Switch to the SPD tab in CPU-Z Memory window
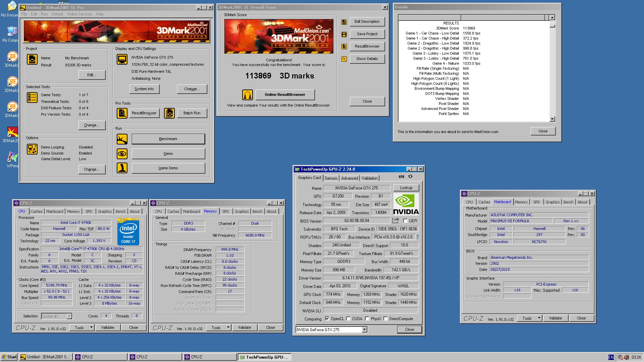The height and width of the screenshot is (362, 644). click(x=226, y=212)
